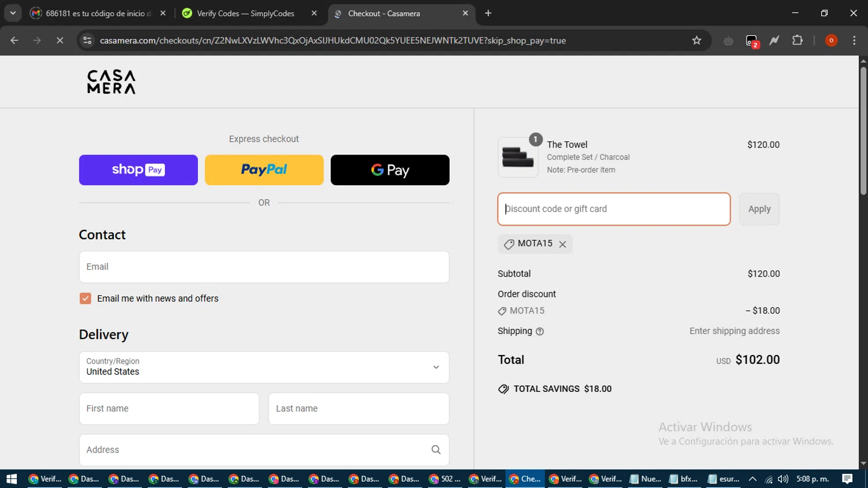Remove the MOTA15 discount code
This screenshot has height=488, width=868.
point(562,244)
